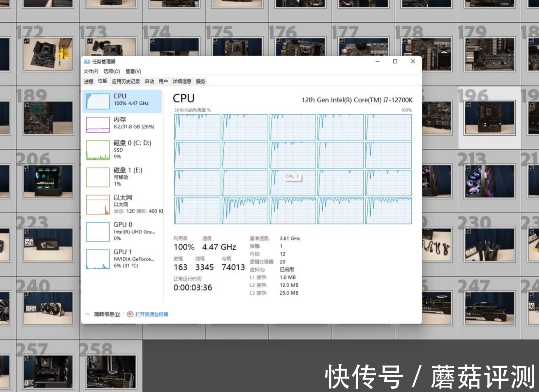Open the 查看(V) menu
Screen dimensions: 539x392
click(133, 71)
